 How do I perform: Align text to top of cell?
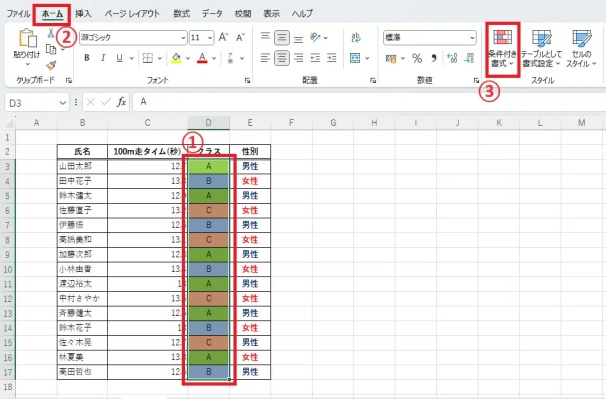point(265,37)
